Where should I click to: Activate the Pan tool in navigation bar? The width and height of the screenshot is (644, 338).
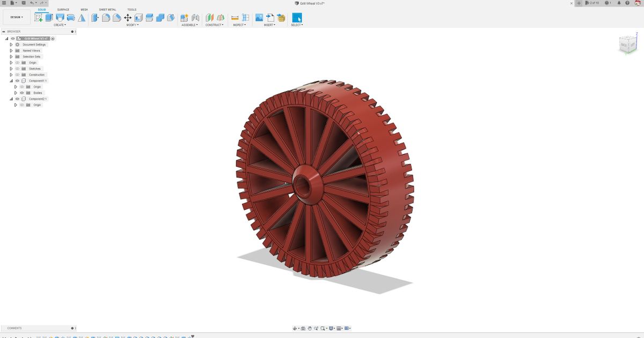[310, 328]
